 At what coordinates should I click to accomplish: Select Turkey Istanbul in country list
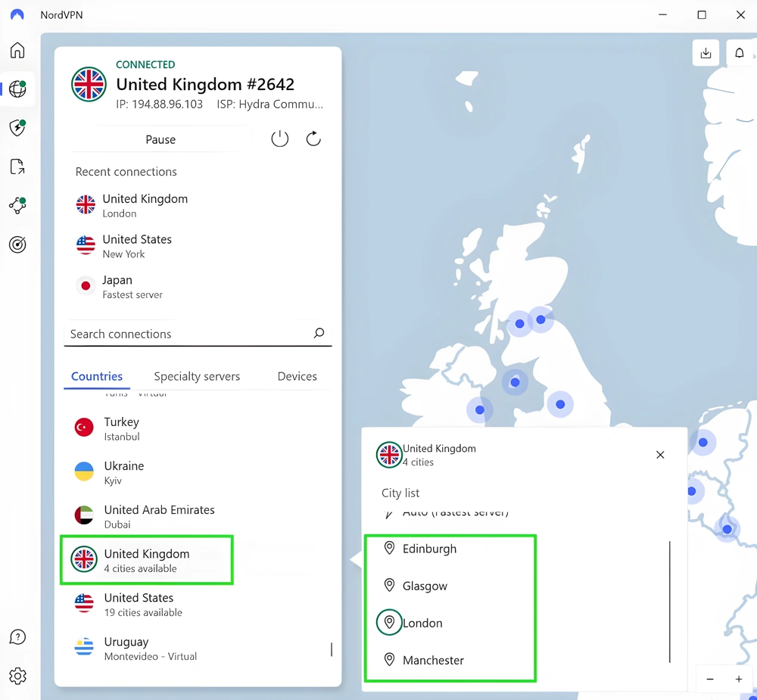198,428
